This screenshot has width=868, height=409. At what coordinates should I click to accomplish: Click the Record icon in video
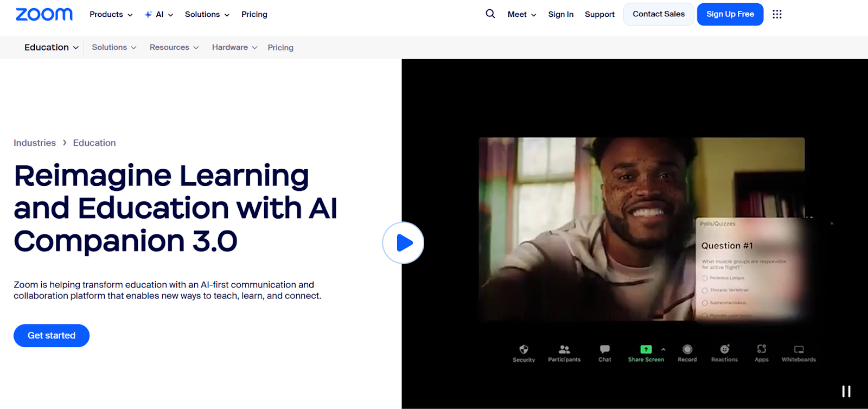687,349
